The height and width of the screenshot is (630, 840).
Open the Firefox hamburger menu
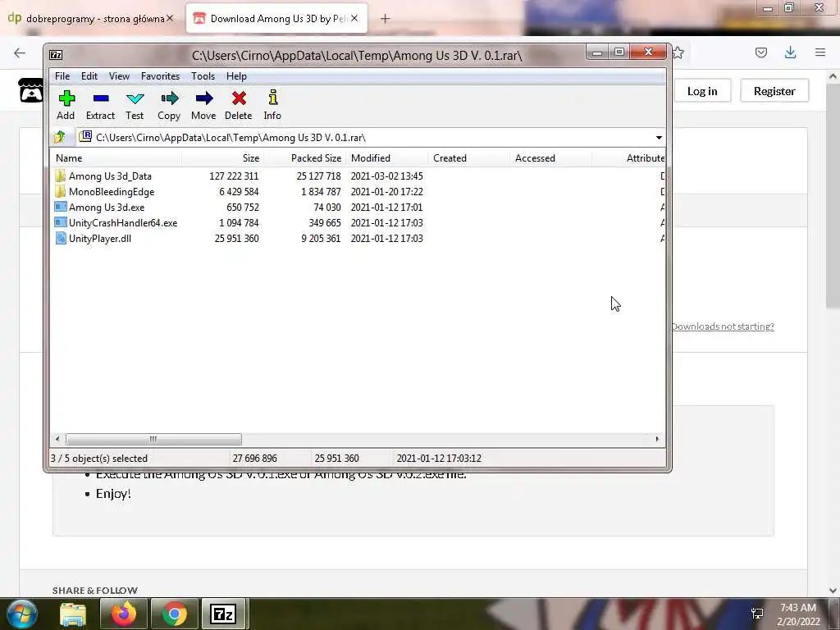[820, 52]
